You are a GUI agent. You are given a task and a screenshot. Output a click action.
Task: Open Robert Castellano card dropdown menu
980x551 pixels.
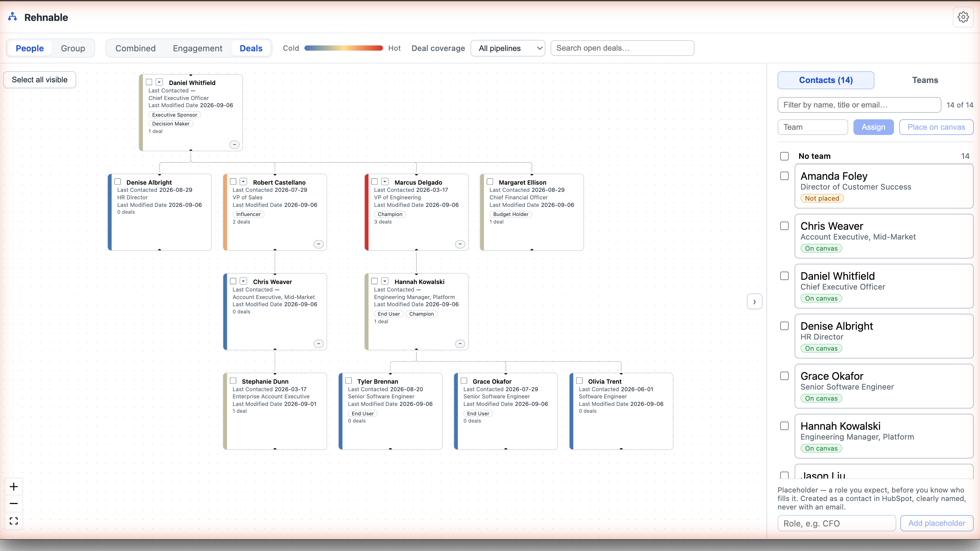(x=244, y=182)
